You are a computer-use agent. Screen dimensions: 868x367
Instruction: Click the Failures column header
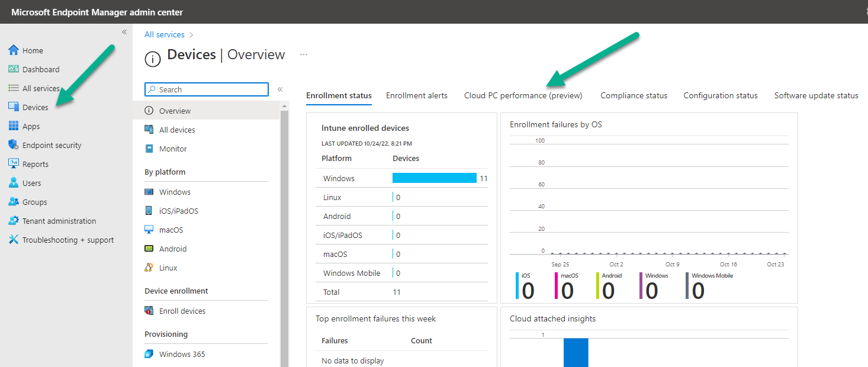[x=335, y=340]
